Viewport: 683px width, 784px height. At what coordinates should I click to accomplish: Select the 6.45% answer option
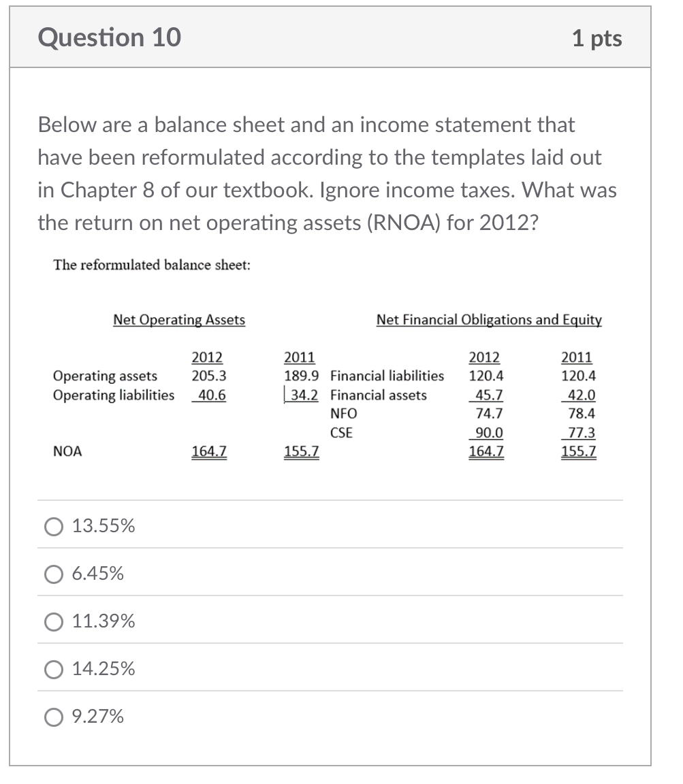(x=53, y=574)
